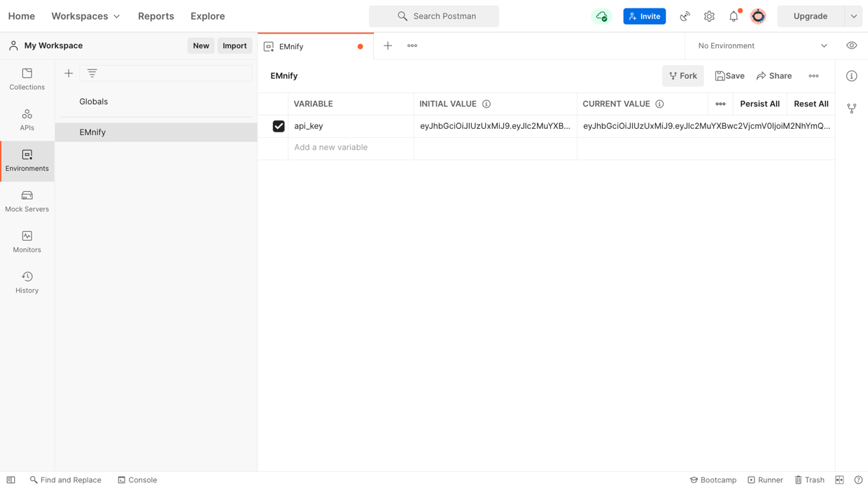Switch to the Explore page
The width and height of the screenshot is (868, 488).
click(x=207, y=15)
